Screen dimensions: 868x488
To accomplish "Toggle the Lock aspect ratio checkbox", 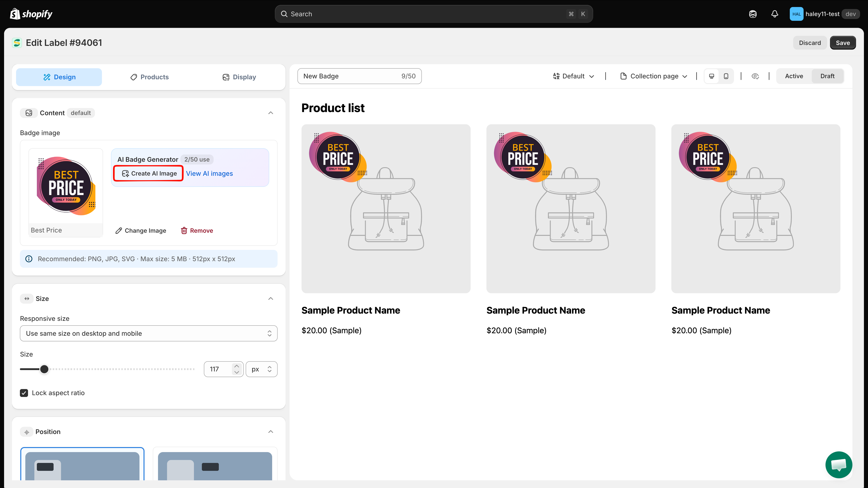I will tap(24, 393).
